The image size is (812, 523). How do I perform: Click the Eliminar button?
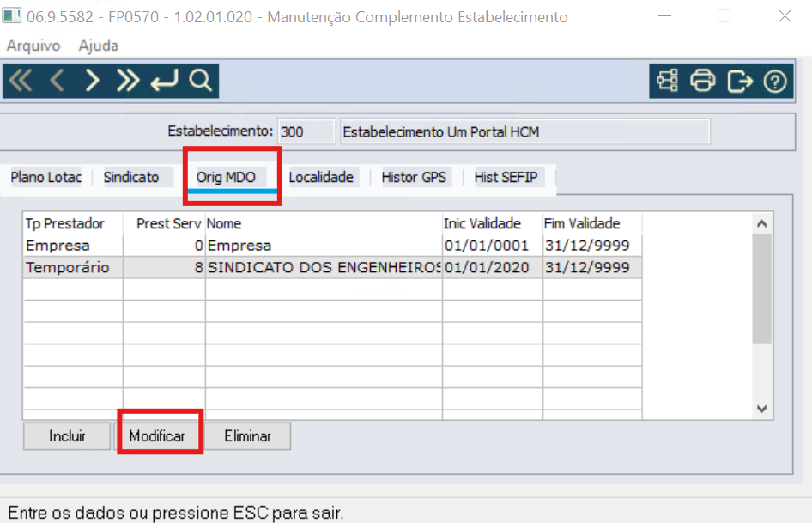247,436
